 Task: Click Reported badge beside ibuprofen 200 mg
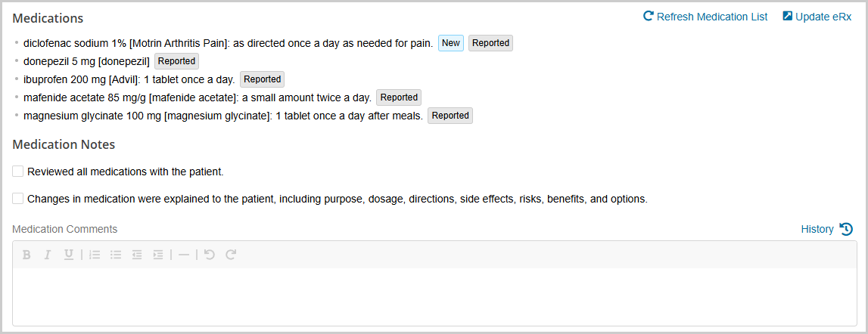(x=262, y=79)
